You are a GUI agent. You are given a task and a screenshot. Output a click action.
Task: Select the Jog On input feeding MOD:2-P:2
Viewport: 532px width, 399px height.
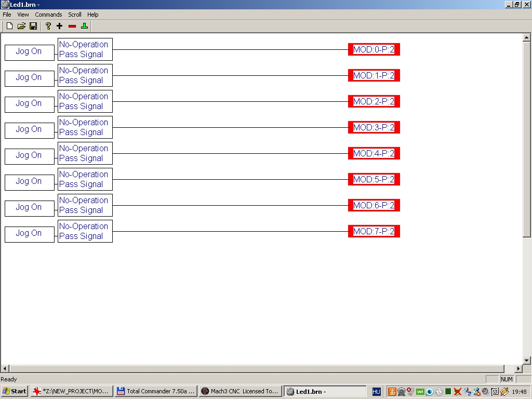(x=30, y=104)
